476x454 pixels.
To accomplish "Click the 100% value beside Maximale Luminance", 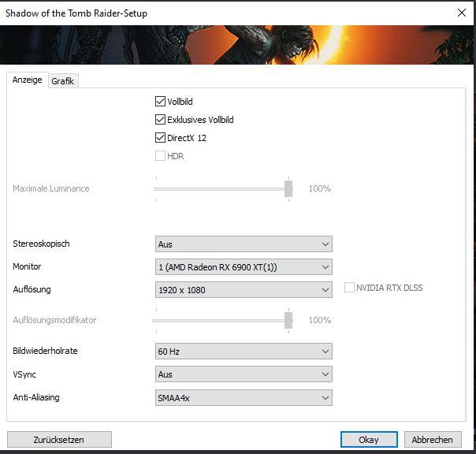I will [320, 188].
